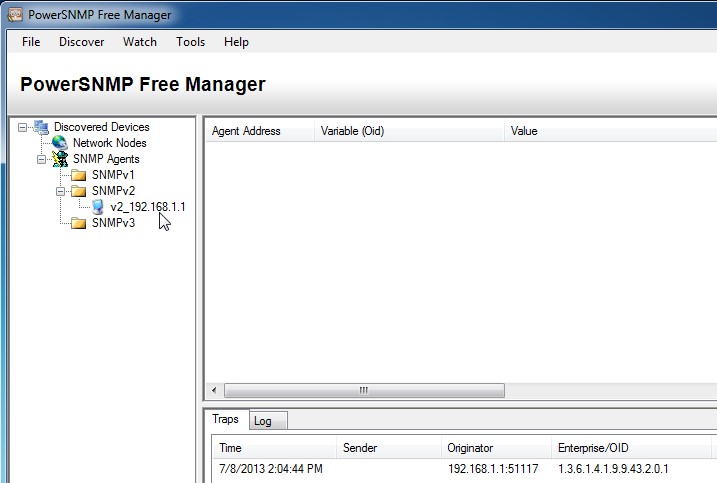Collapse the SNMP Agents tree node
The height and width of the screenshot is (483, 717).
point(41,159)
